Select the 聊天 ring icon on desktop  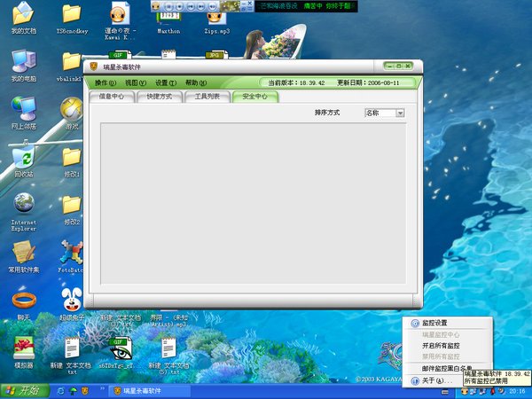(x=23, y=304)
